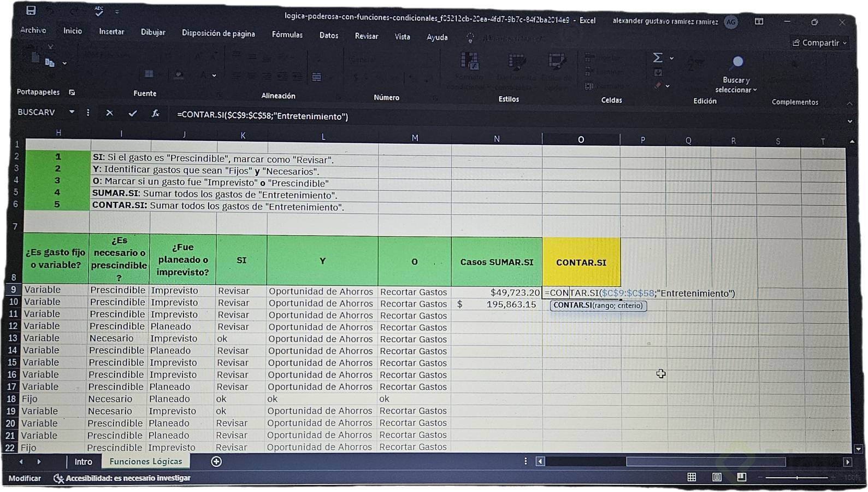Switch to Page Break Preview icon

click(741, 477)
